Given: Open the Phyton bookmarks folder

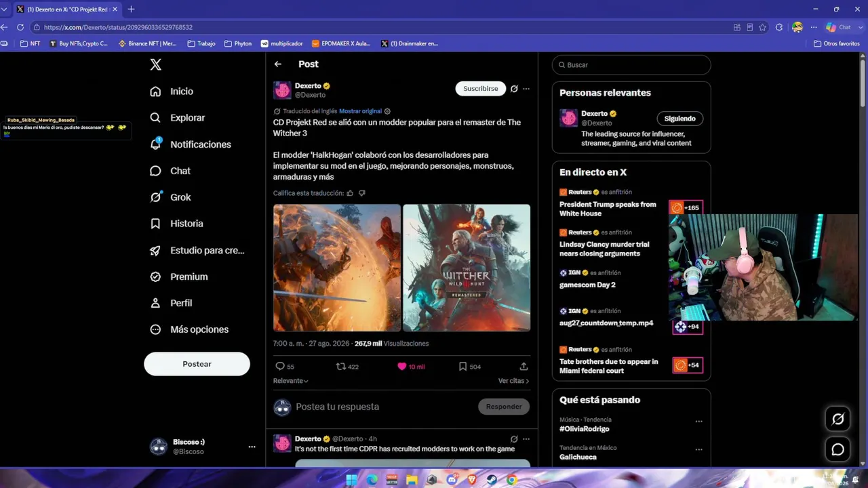Looking at the screenshot, I should pyautogui.click(x=237, y=43).
